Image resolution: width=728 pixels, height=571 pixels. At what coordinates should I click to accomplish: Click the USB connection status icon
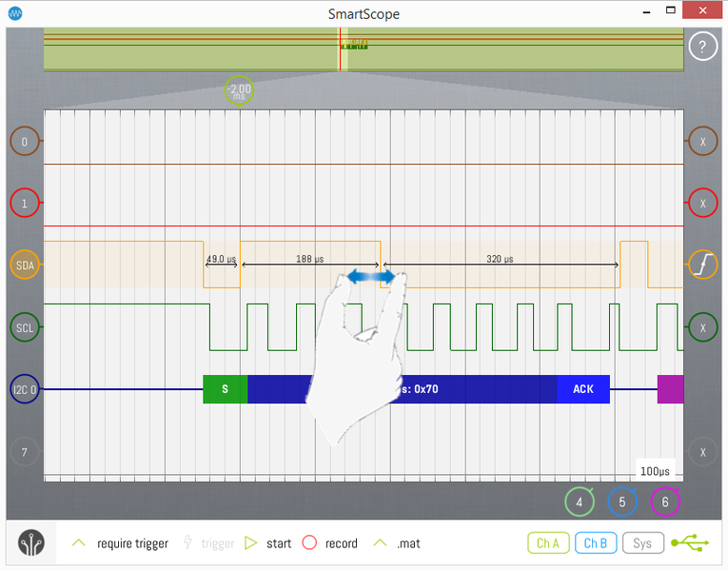(x=690, y=542)
